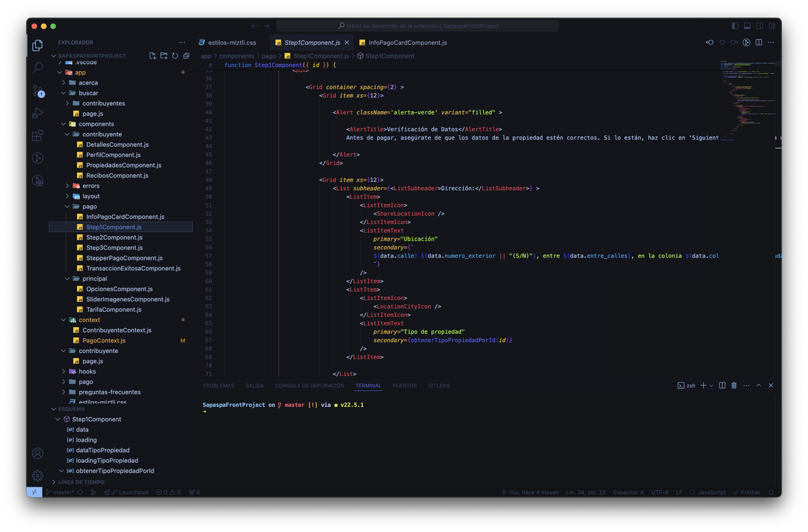Viewport: 808px width, 532px height.
Task: Select obtenerTipoPropiedadPorId in outline
Action: (114, 471)
